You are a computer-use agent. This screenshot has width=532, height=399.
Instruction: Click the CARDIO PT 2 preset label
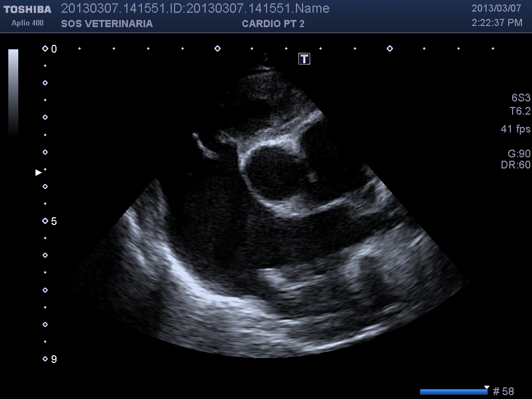(x=273, y=24)
